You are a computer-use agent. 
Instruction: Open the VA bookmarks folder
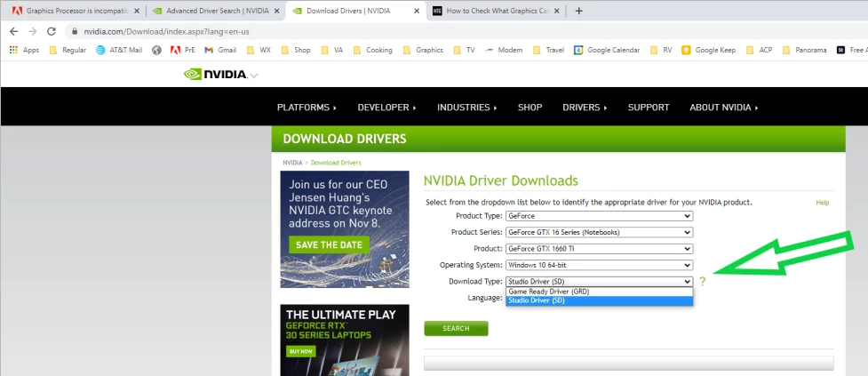click(x=332, y=50)
